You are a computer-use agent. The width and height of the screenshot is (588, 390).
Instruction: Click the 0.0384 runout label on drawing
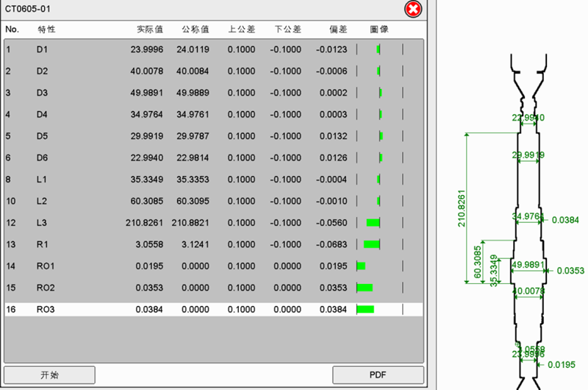coord(565,220)
